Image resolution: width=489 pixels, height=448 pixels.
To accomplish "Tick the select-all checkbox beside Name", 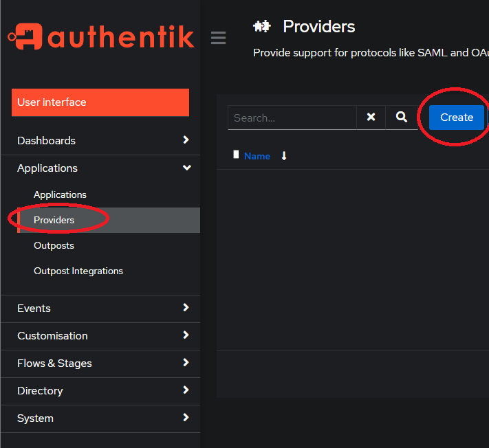I will tap(236, 154).
